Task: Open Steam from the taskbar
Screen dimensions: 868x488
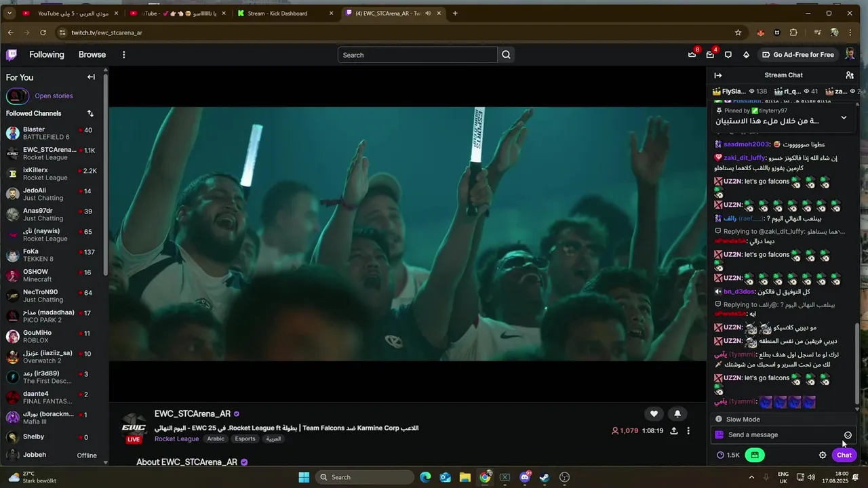Action: (544, 477)
